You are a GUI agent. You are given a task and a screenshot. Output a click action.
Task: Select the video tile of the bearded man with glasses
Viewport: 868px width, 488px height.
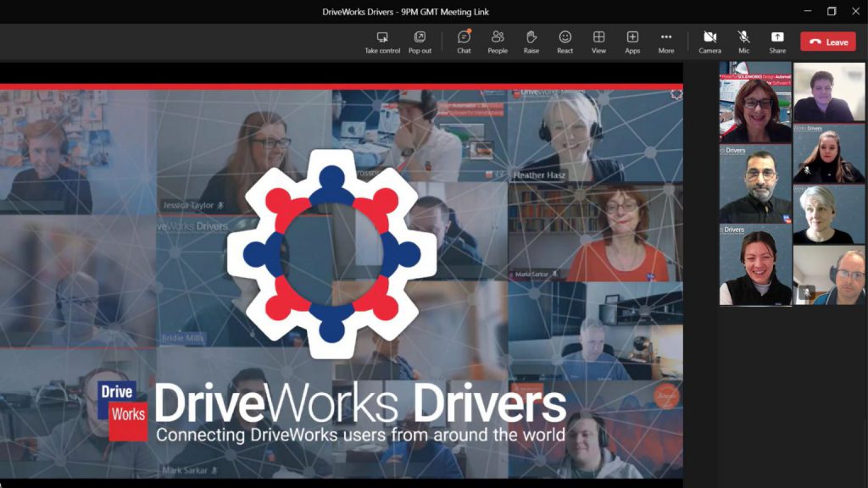755,184
